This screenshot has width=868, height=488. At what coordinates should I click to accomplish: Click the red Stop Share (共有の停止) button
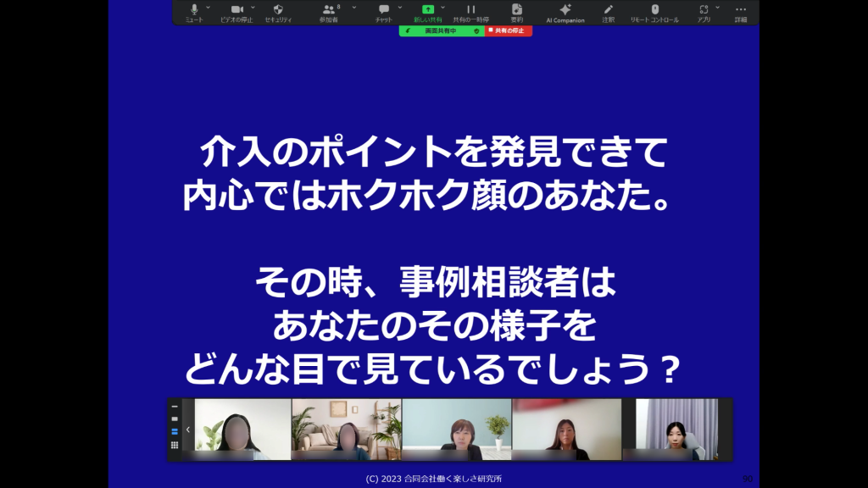point(509,30)
